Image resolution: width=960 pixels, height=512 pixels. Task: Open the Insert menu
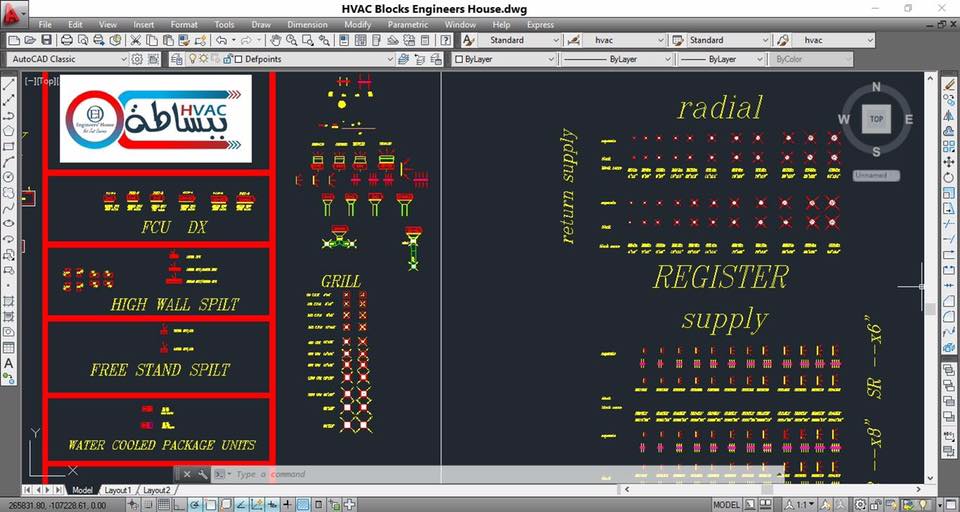[x=144, y=25]
